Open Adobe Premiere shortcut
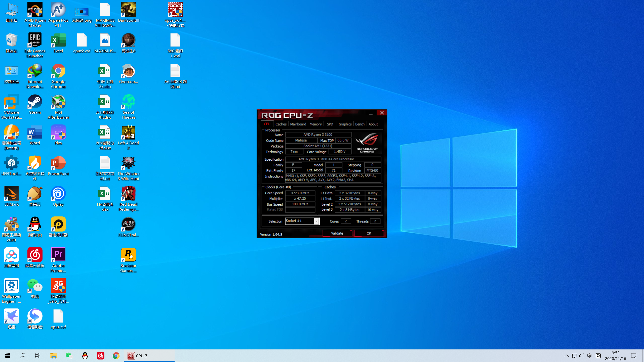This screenshot has height=362, width=644. point(58,260)
